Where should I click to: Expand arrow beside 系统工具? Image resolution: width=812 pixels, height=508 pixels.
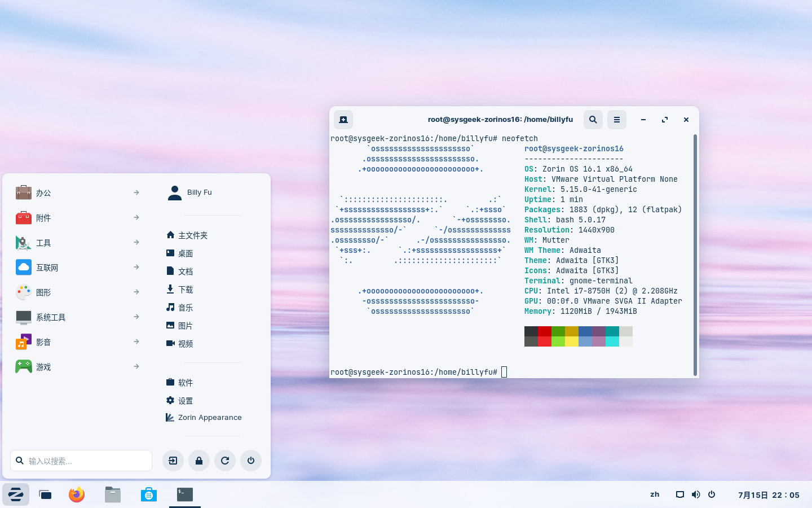coord(136,317)
